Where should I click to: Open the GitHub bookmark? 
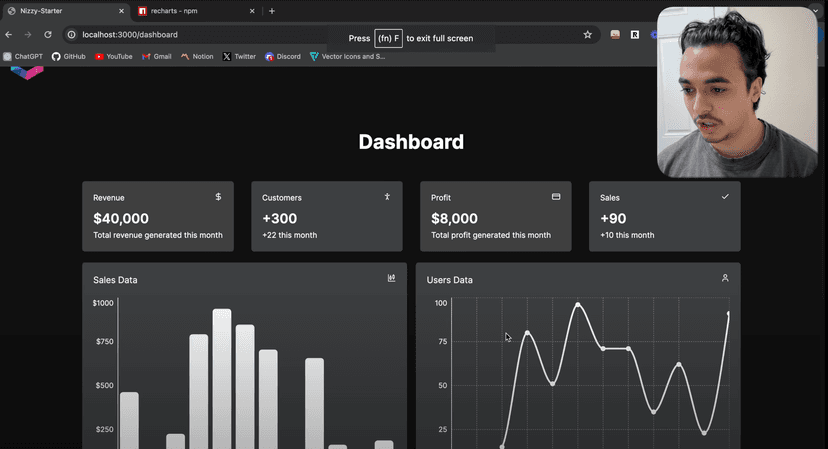(69, 57)
